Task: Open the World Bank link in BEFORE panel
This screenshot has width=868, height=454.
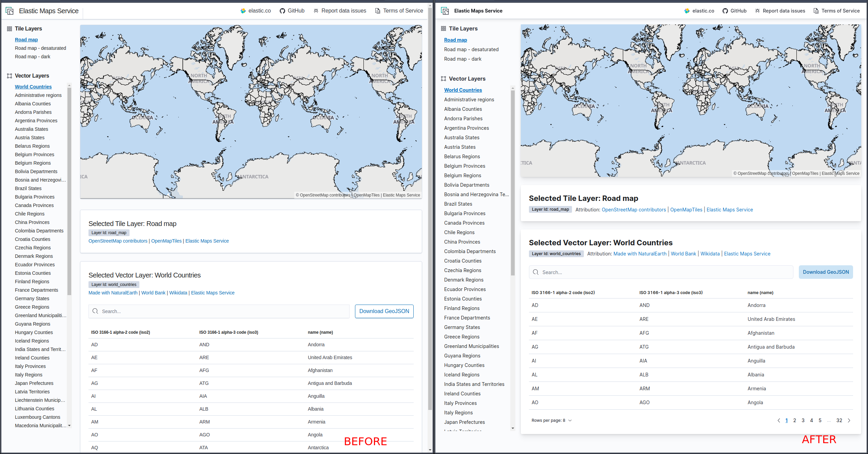Action: [x=153, y=293]
